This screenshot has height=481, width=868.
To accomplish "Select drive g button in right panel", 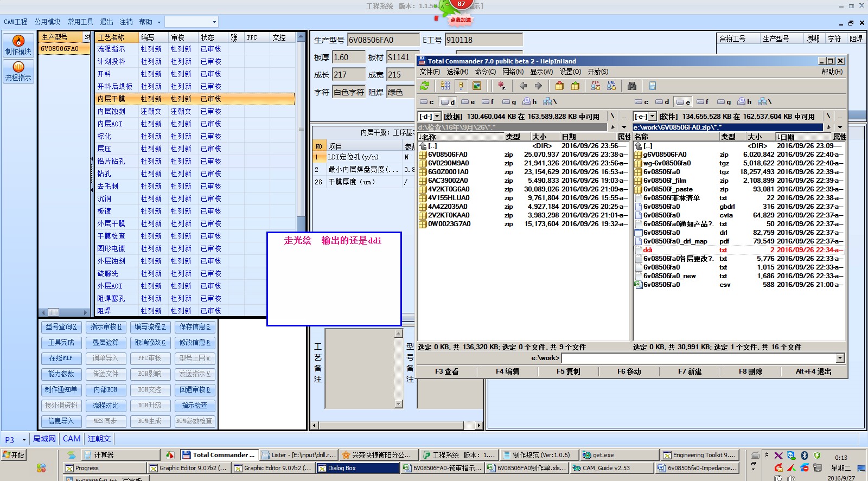I will pyautogui.click(x=724, y=101).
